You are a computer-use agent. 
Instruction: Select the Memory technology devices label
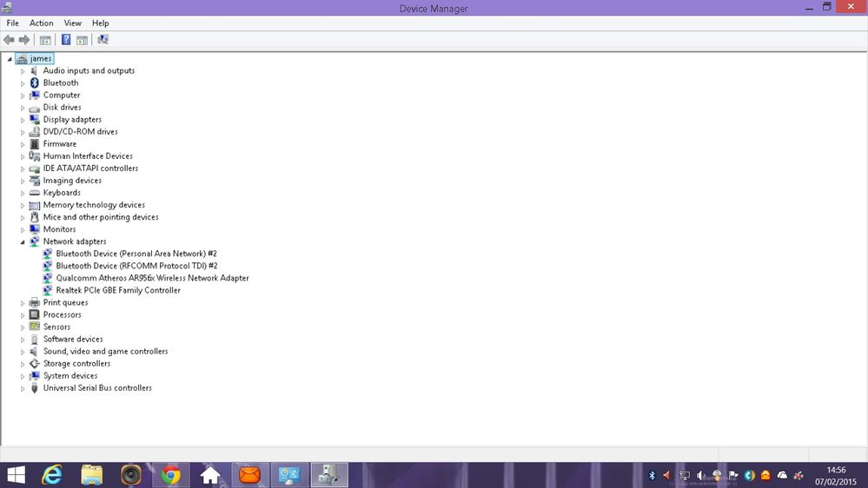(x=94, y=205)
